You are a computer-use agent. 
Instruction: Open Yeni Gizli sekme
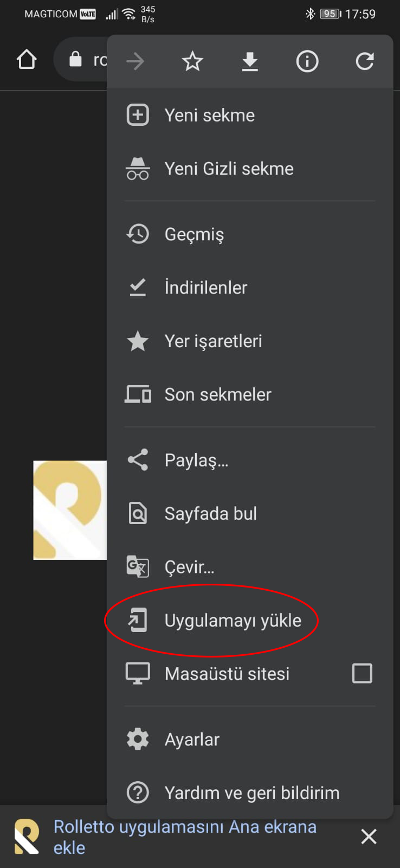point(229,169)
